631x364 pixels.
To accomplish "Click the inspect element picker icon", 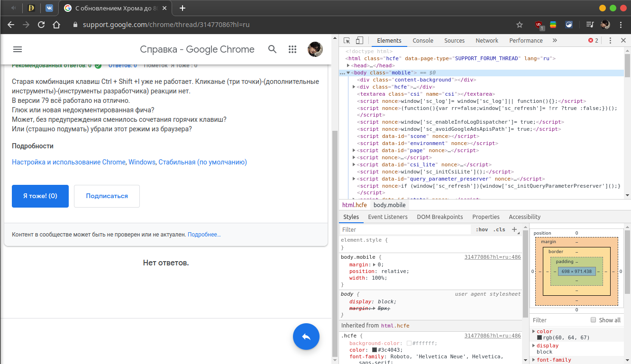I will pos(347,41).
